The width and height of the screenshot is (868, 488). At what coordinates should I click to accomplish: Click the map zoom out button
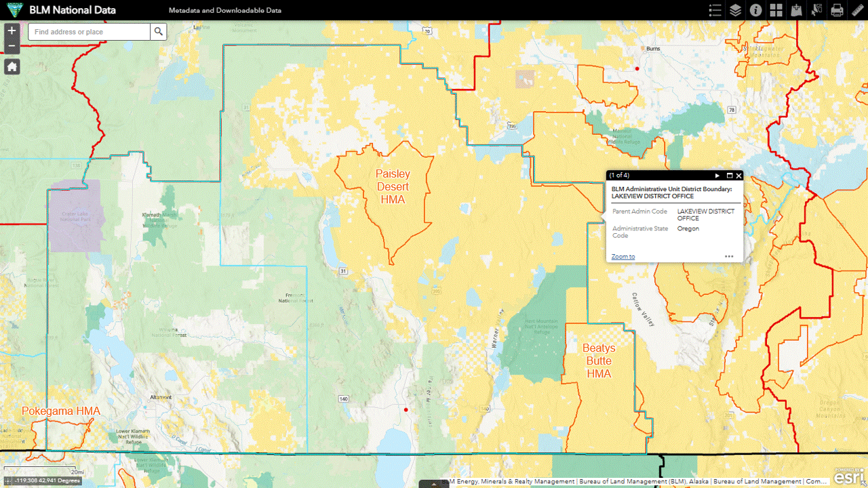12,46
